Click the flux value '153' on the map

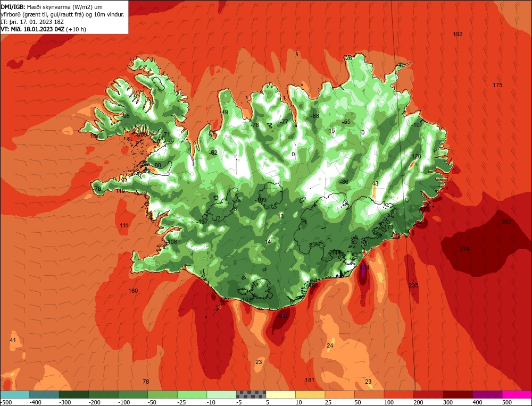point(247,300)
